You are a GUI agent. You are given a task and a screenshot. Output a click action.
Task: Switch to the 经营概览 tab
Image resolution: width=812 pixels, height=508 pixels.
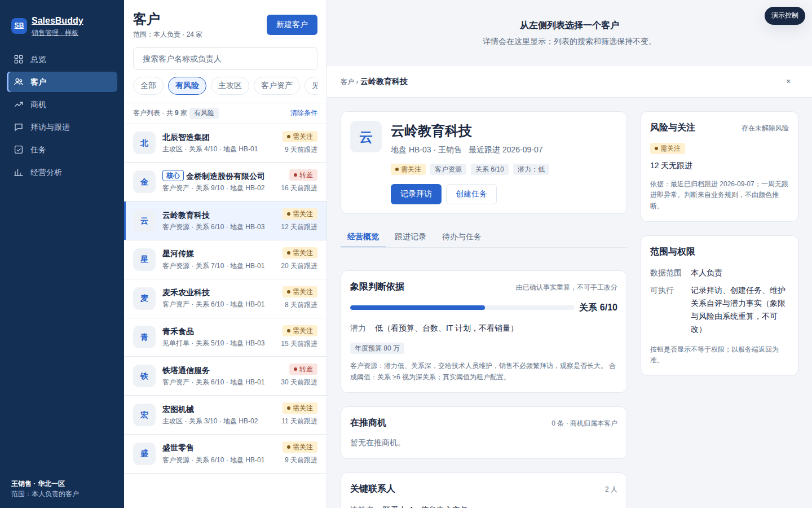[x=363, y=237]
